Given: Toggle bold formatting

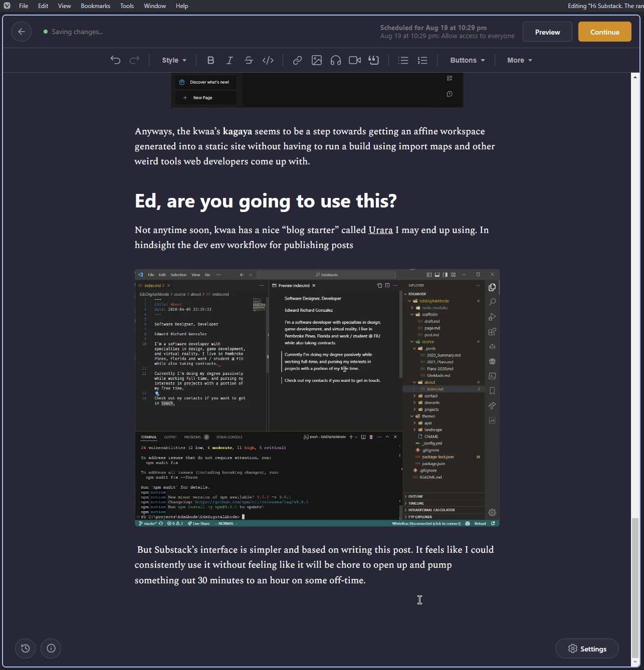Looking at the screenshot, I should click(210, 60).
